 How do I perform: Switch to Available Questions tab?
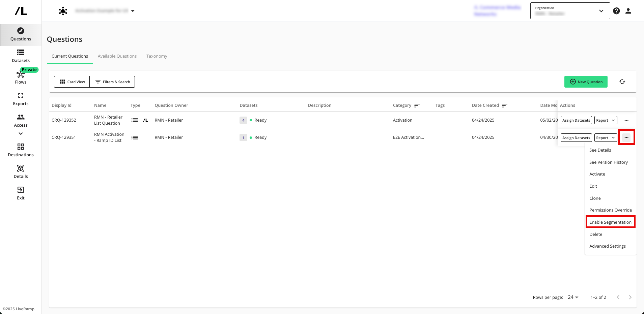tap(117, 56)
